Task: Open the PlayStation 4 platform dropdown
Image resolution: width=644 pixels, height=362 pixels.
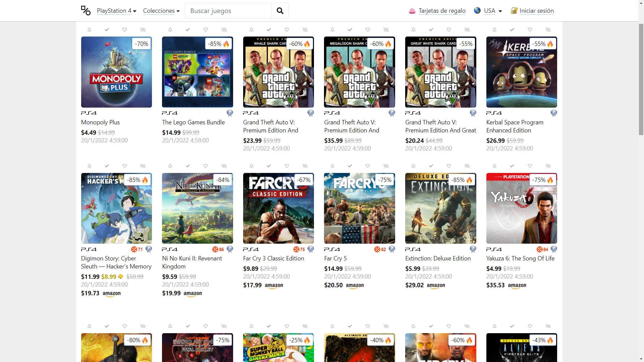Action: 116,11
